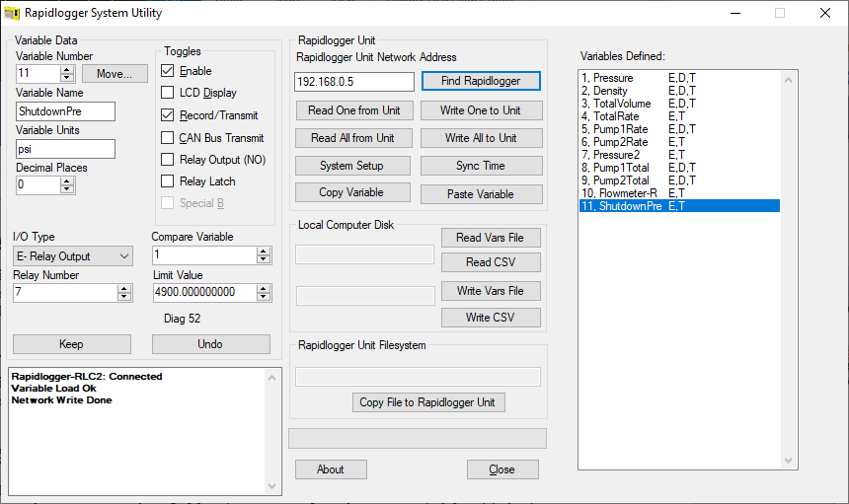Increase the Relay Number
849x504 pixels.
[124, 289]
